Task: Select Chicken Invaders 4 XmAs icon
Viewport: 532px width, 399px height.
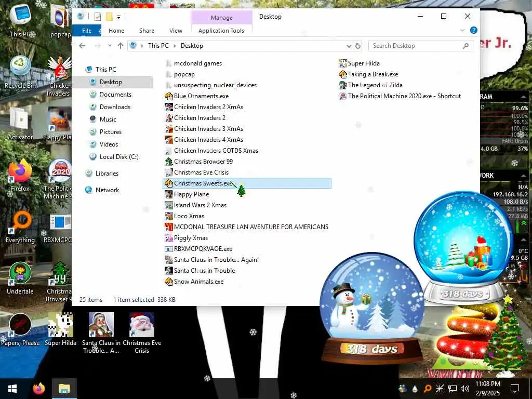Action: coord(169,139)
